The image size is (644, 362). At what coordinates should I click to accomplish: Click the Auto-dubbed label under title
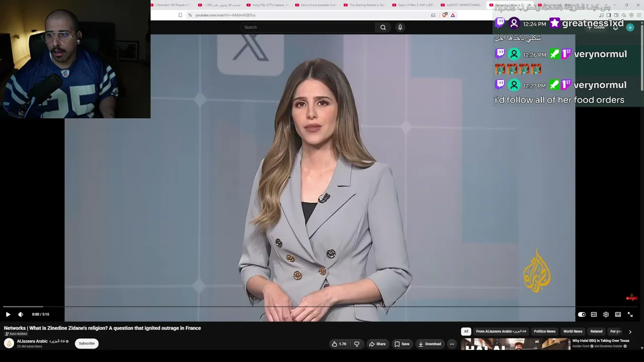click(x=16, y=334)
